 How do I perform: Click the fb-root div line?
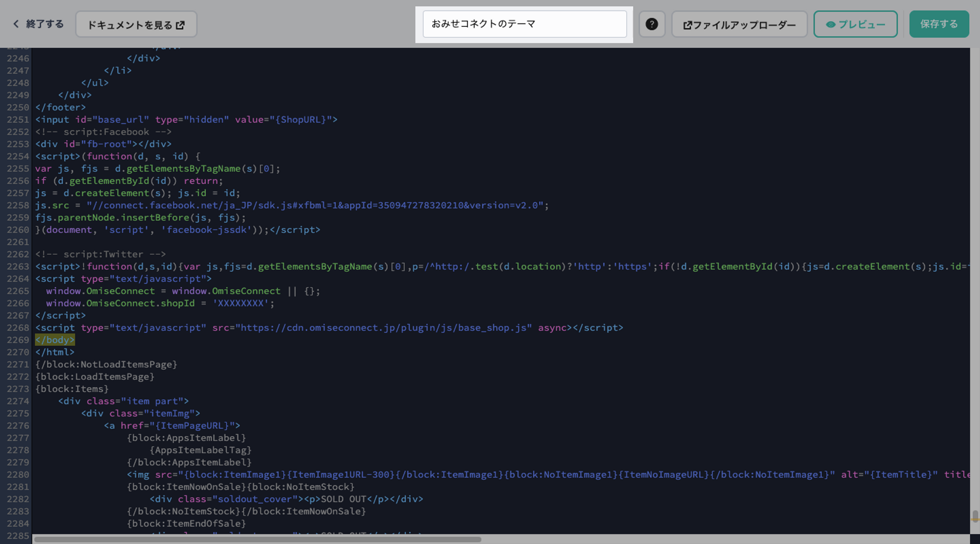[103, 144]
